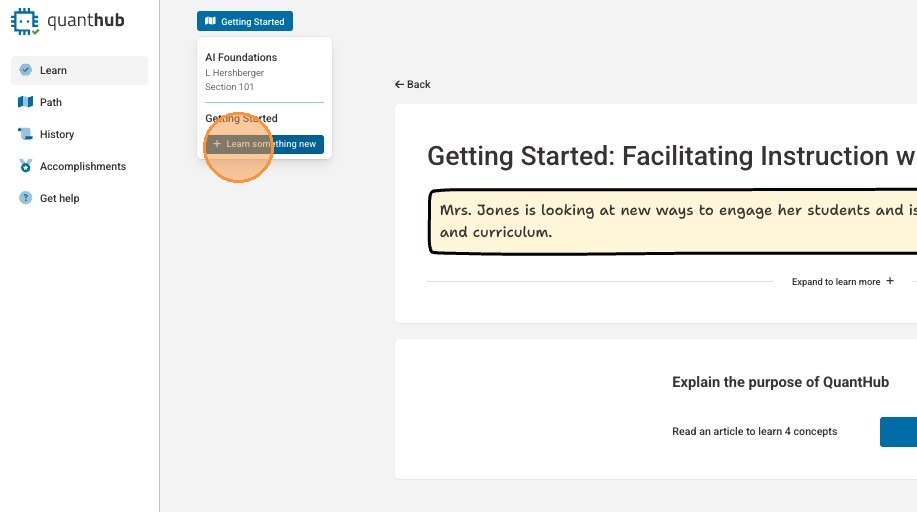This screenshot has height=512, width=917.
Task: Expand to learn more about the story
Action: tap(842, 282)
